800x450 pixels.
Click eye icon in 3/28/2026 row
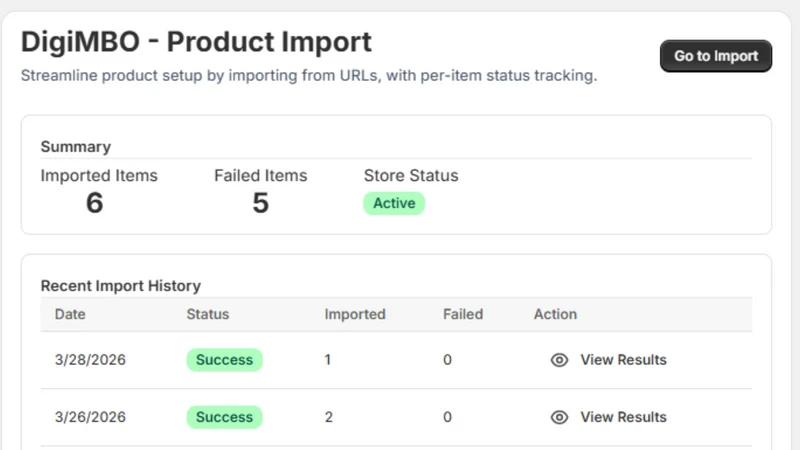[559, 360]
